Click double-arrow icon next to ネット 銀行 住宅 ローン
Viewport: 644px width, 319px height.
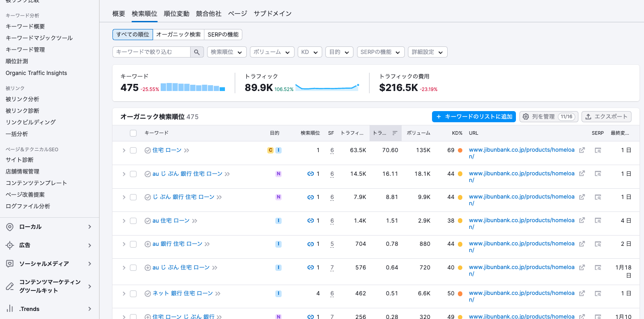[x=218, y=294]
